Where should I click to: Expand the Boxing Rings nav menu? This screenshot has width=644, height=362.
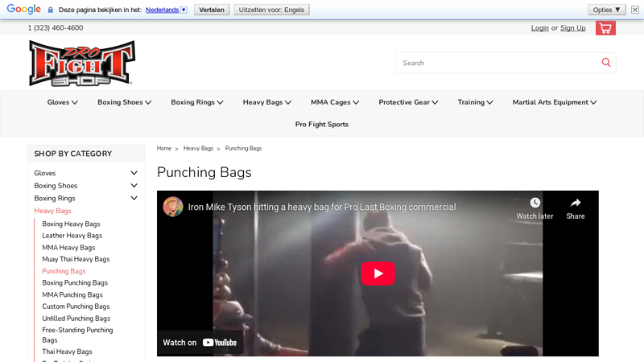click(x=197, y=102)
